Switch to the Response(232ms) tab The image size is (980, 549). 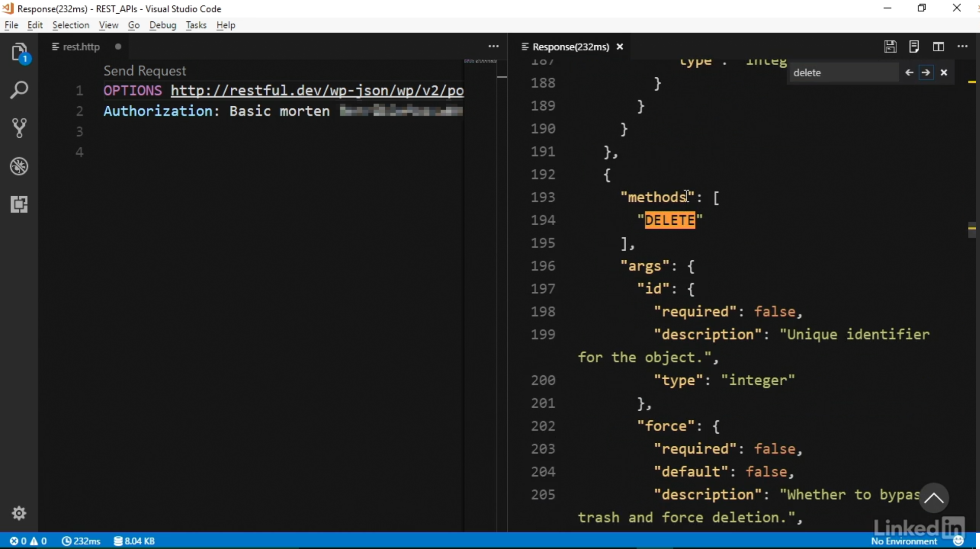tap(570, 47)
